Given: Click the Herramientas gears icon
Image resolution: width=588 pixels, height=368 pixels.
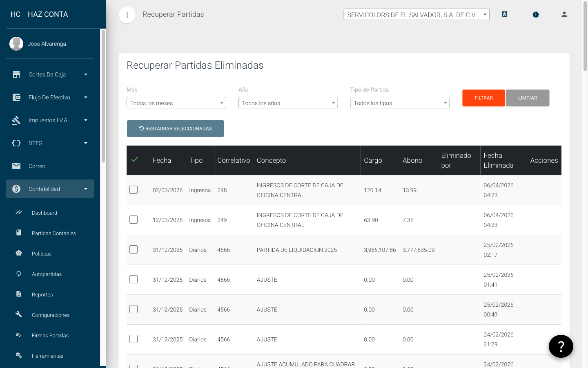Looking at the screenshot, I should [x=19, y=355].
